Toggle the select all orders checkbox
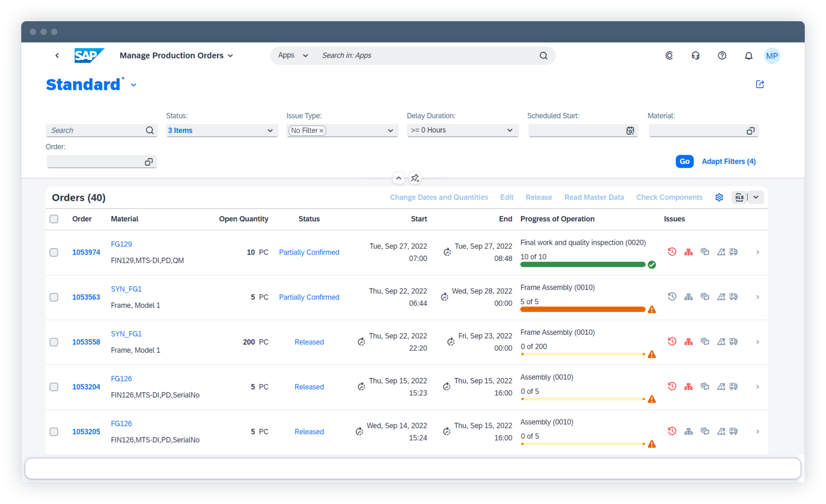This screenshot has width=826, height=504. click(x=54, y=219)
